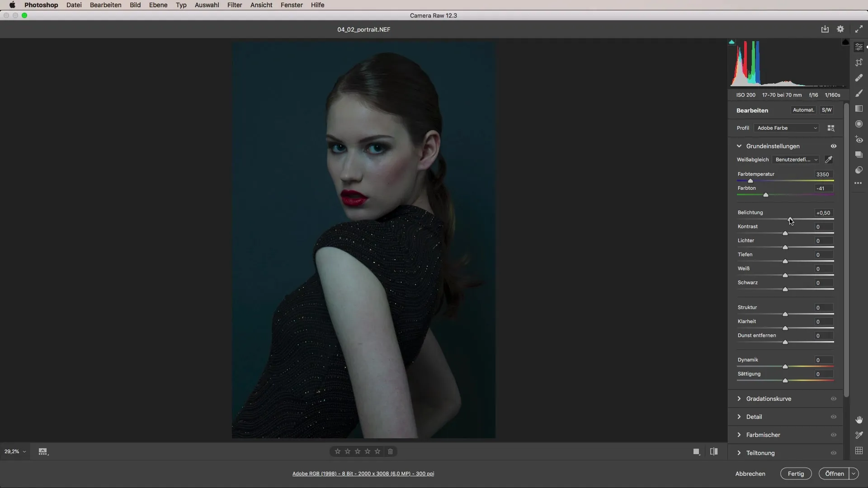Toggle Gradationskurve visibility eye
The height and width of the screenshot is (488, 868).
point(834,399)
